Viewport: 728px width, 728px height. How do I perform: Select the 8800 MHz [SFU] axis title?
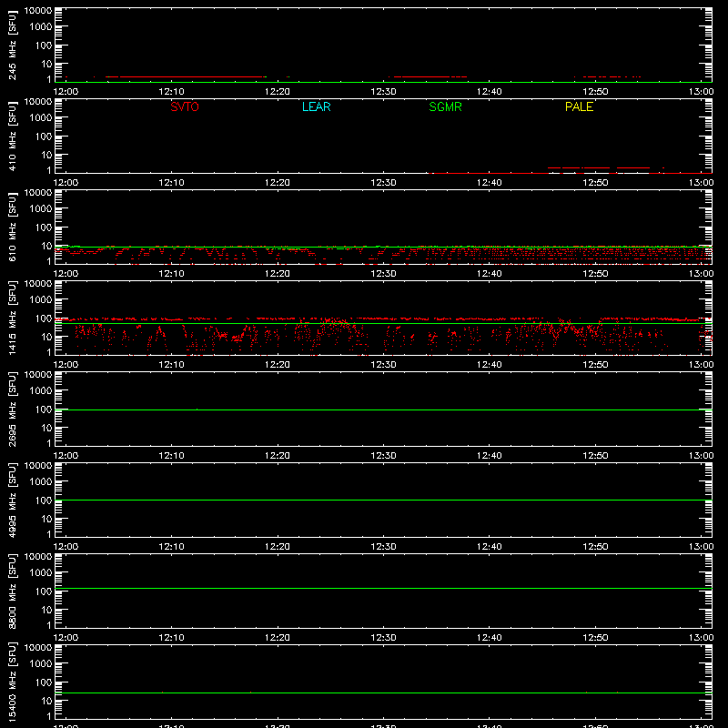tap(13, 591)
